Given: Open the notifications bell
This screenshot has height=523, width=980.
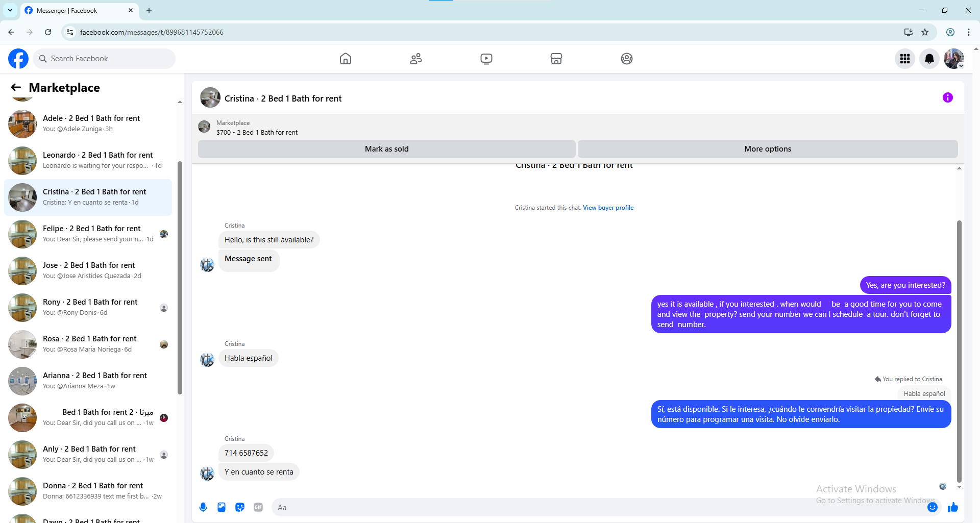Looking at the screenshot, I should [929, 59].
